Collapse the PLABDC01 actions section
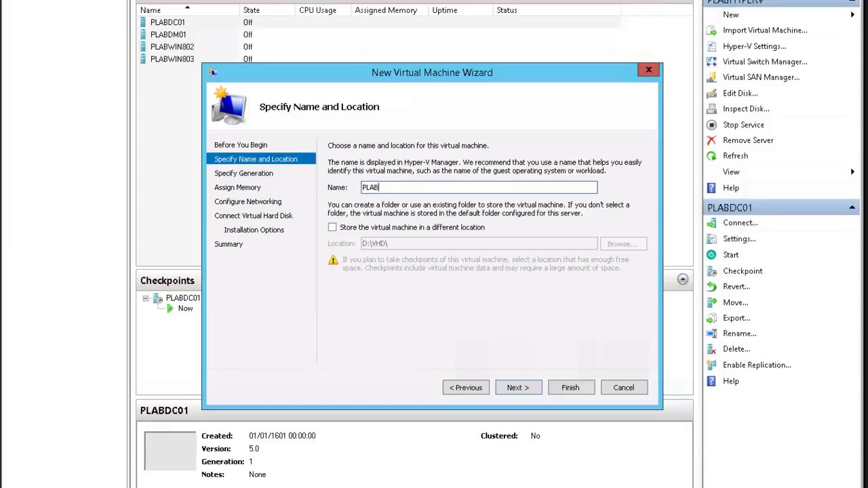 click(x=852, y=207)
